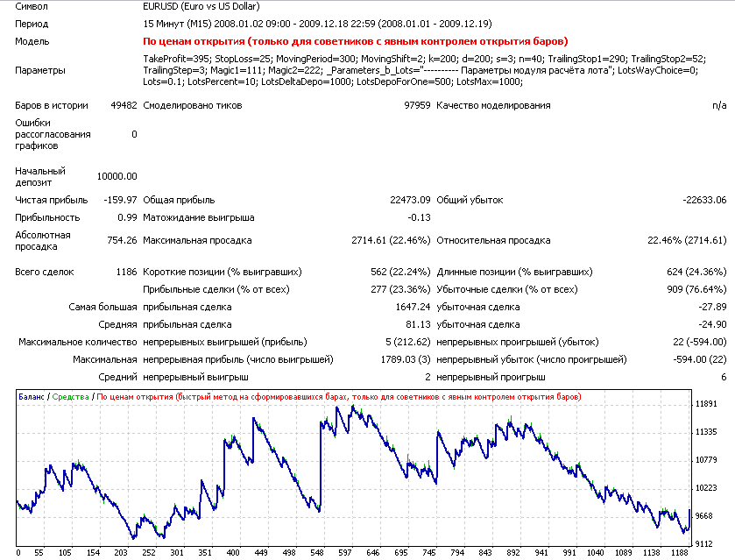Click profit factor value '0.99'
This screenshot has height=560, width=735.
click(x=128, y=217)
